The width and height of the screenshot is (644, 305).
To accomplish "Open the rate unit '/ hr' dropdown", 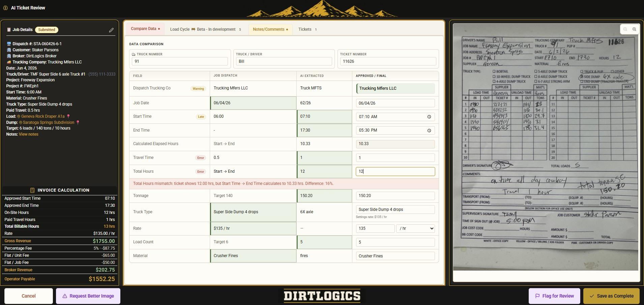I will (416, 228).
